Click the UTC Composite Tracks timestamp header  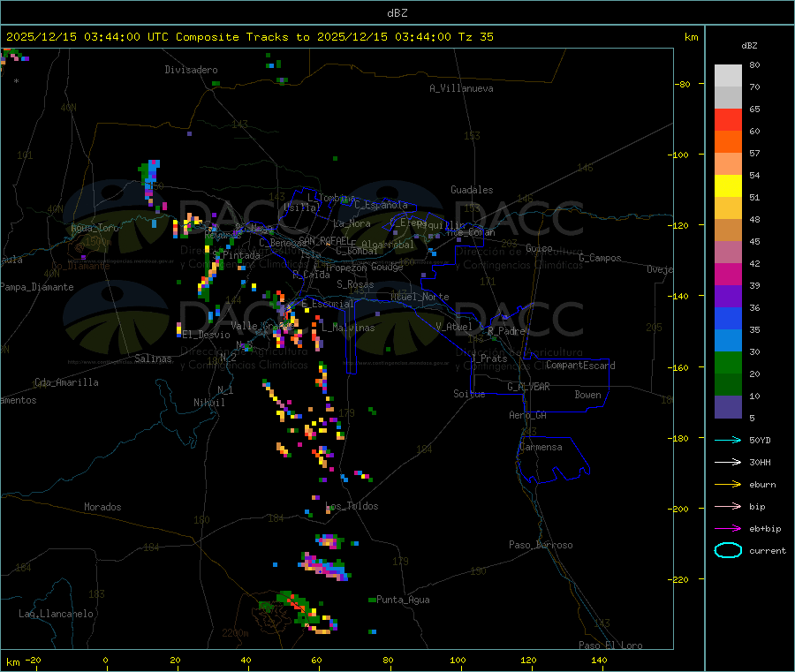pyautogui.click(x=250, y=37)
